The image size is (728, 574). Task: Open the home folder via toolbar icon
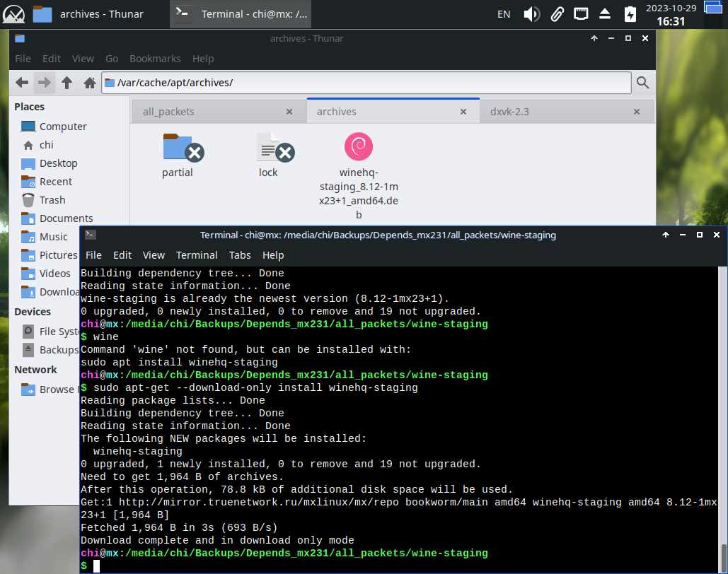pos(90,83)
